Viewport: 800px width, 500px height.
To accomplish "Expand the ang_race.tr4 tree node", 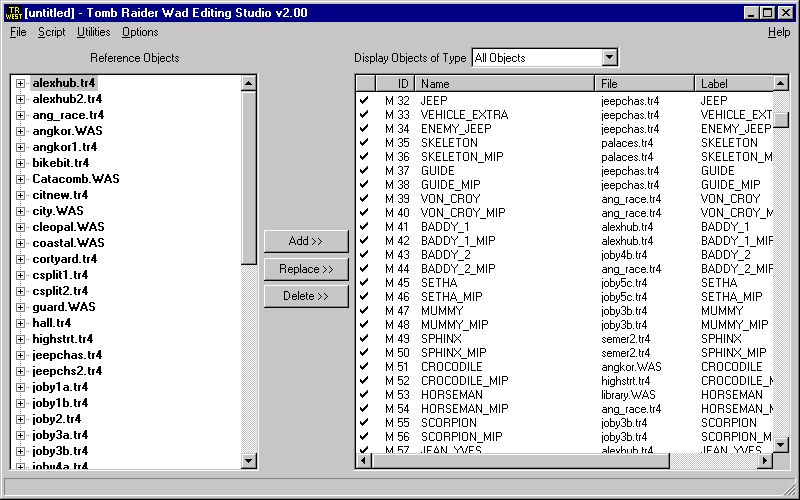I will [x=20, y=115].
